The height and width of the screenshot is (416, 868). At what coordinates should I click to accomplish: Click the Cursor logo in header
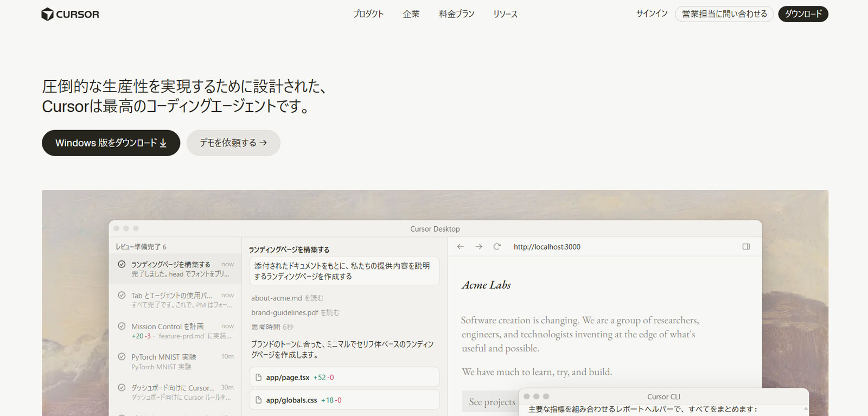tap(70, 14)
